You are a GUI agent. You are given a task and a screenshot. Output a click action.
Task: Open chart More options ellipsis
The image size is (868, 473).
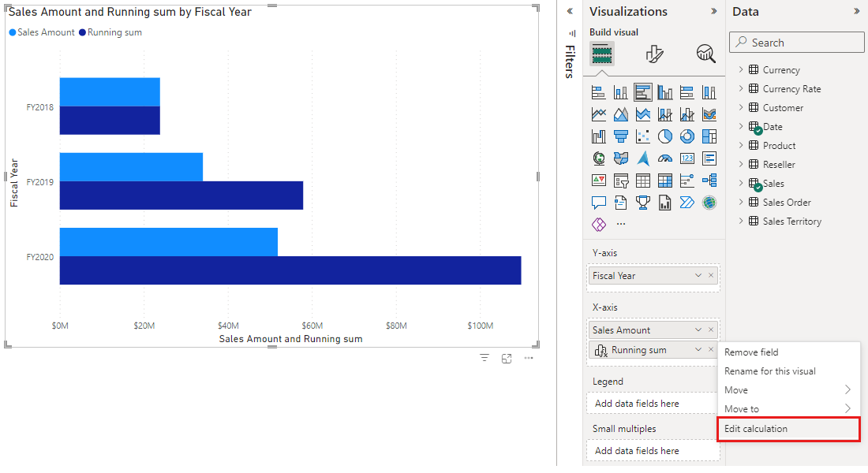pos(529,359)
